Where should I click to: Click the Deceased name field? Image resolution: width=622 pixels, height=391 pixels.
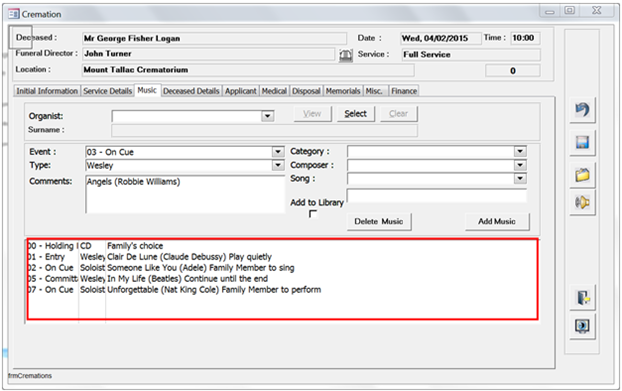[x=214, y=38]
